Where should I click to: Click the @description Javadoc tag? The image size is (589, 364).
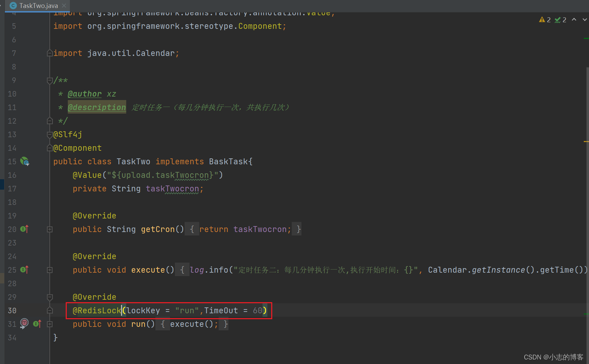tap(97, 107)
